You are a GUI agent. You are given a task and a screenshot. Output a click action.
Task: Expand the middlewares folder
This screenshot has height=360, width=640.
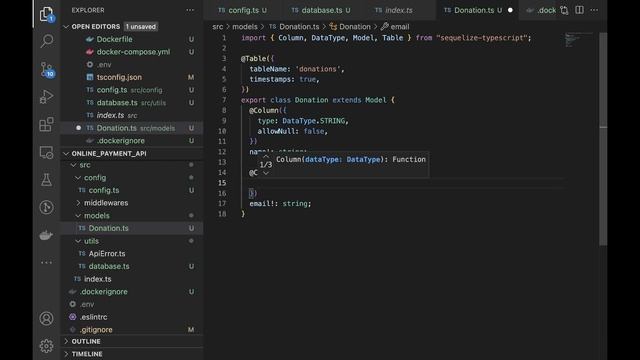[x=78, y=203]
